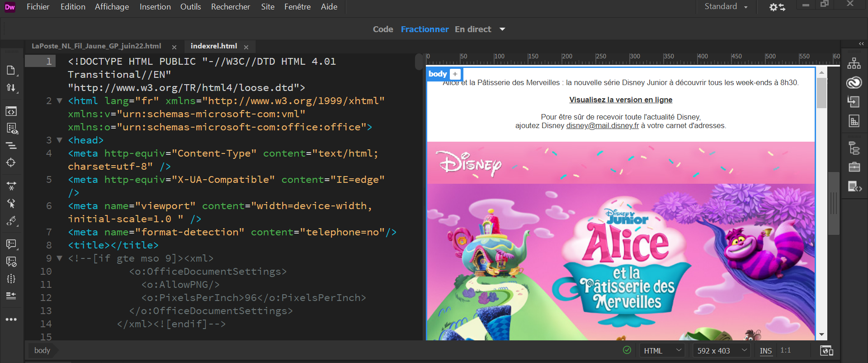868x363 pixels.
Task: Toggle INS insert mode in status bar
Action: click(x=766, y=351)
